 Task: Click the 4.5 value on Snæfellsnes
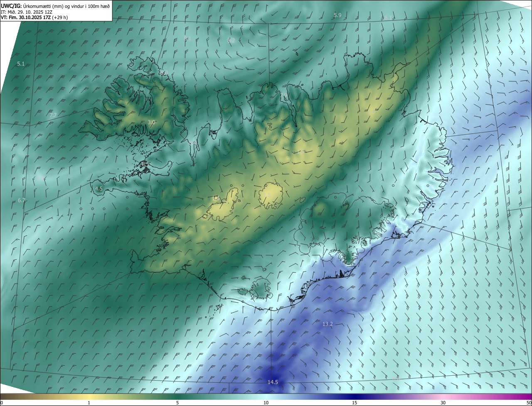(x=99, y=188)
